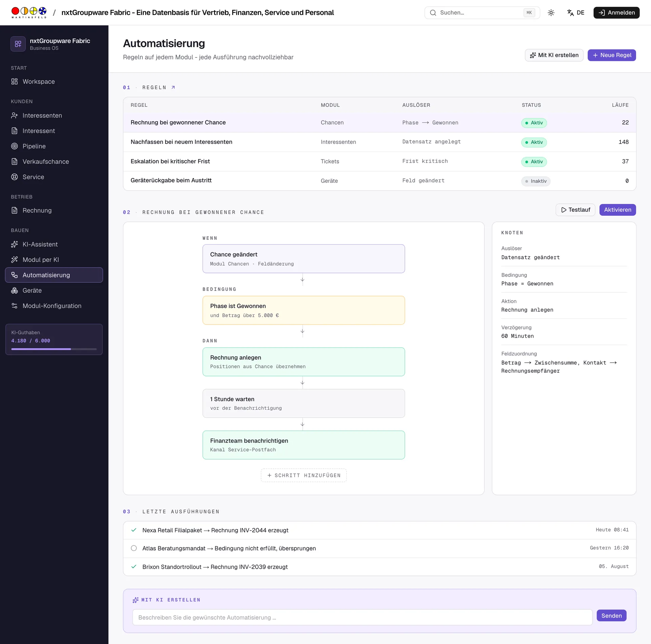Select Automatisierung sidebar item
This screenshot has width=651, height=644.
[x=54, y=275]
